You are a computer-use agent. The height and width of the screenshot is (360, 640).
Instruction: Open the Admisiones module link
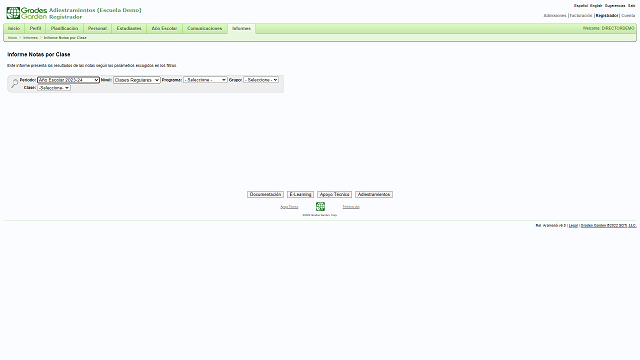tap(555, 16)
